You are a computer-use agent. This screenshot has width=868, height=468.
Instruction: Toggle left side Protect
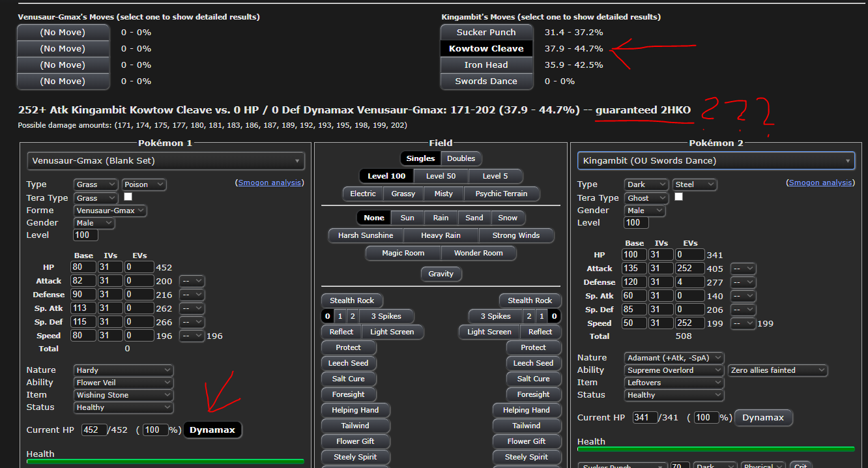coord(349,347)
